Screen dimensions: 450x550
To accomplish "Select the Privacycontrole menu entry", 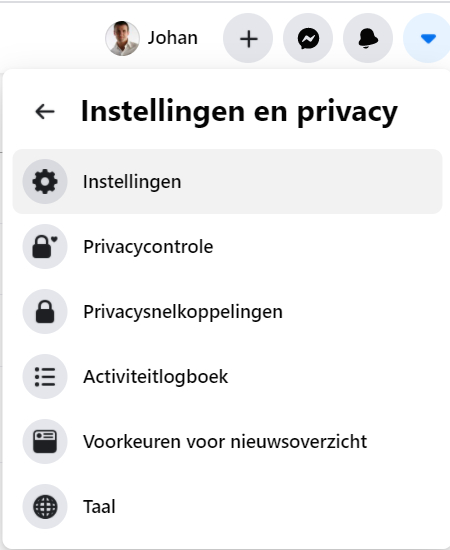I will pyautogui.click(x=227, y=247).
